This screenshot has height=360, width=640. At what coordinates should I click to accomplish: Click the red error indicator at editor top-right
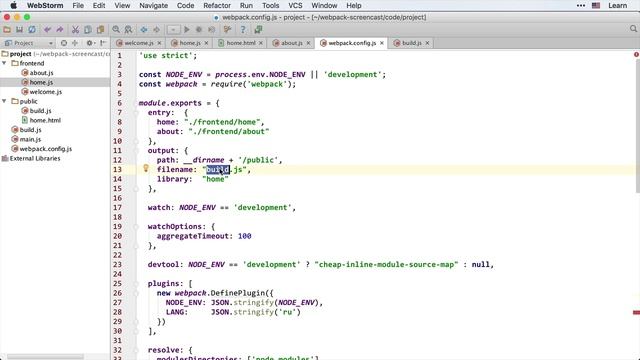pyautogui.click(x=636, y=54)
